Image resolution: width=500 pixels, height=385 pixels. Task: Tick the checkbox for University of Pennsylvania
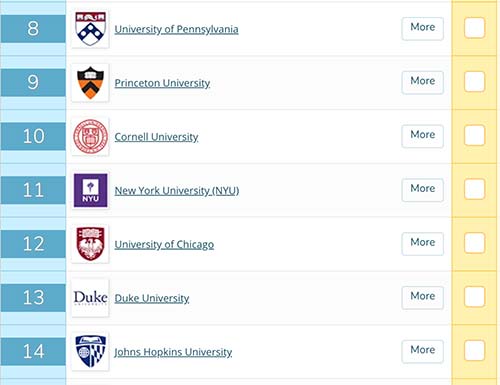coord(474,28)
